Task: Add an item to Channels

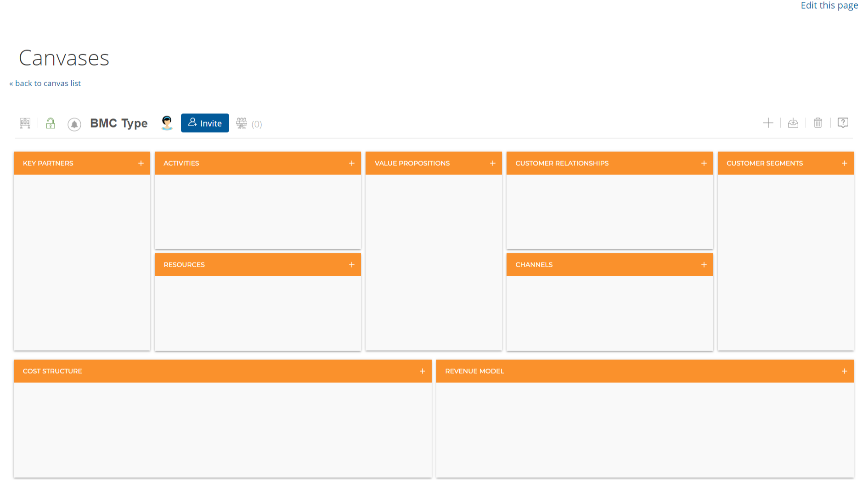Action: click(704, 264)
